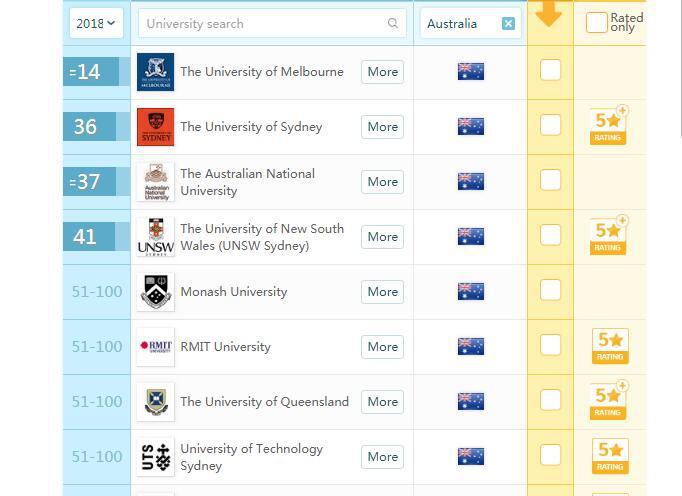Click More button for RMIT University

pos(382,347)
